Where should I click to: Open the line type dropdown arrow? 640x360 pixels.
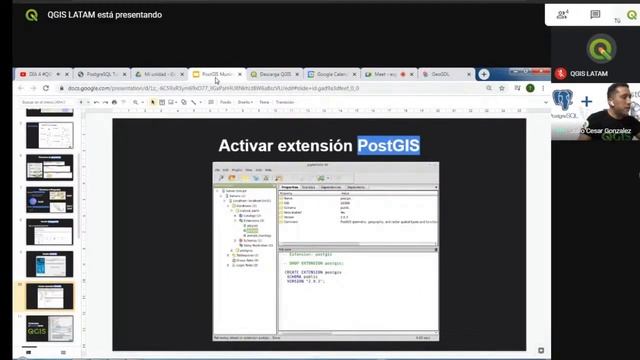click(x=200, y=102)
